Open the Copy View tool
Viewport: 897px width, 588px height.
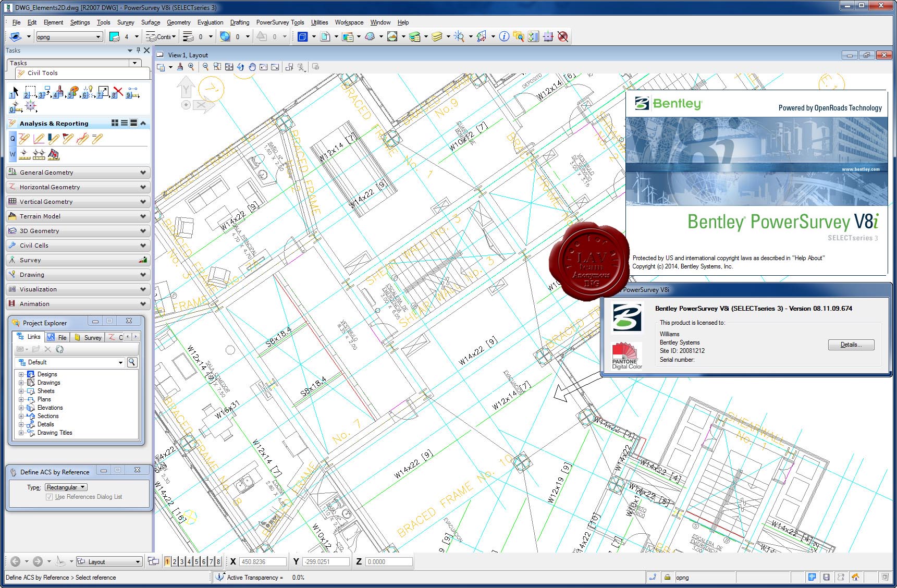coord(289,67)
